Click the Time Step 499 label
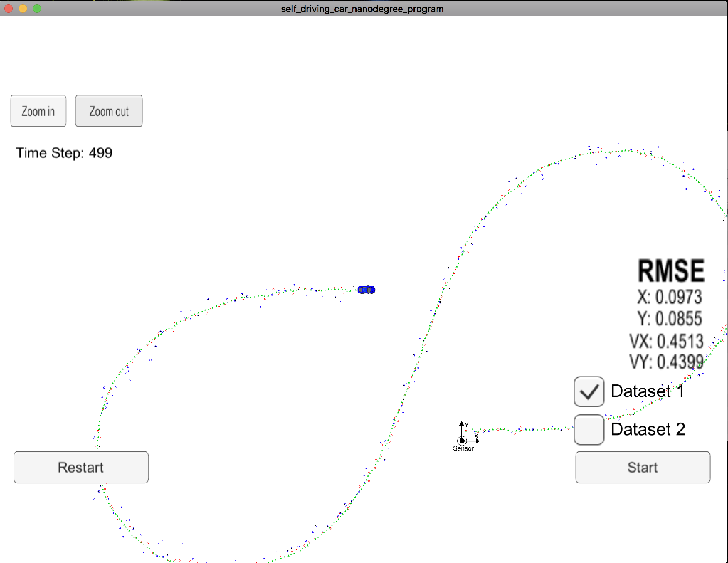Image resolution: width=728 pixels, height=563 pixels. click(64, 153)
